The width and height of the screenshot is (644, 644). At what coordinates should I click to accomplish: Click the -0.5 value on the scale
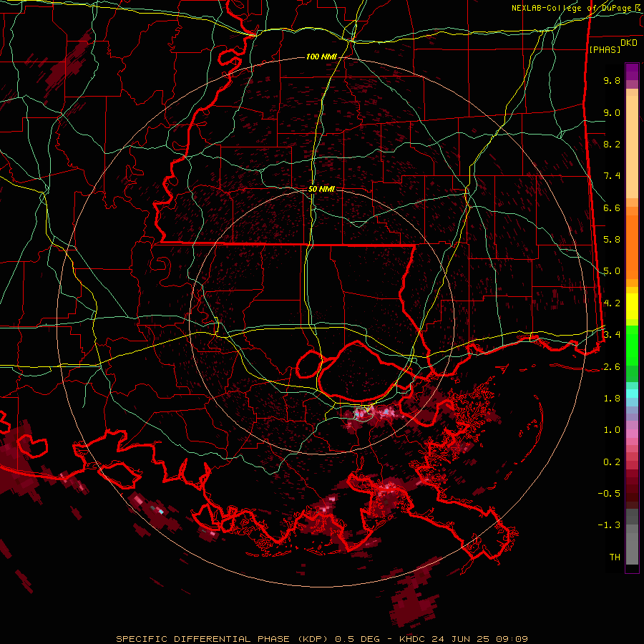pos(609,494)
